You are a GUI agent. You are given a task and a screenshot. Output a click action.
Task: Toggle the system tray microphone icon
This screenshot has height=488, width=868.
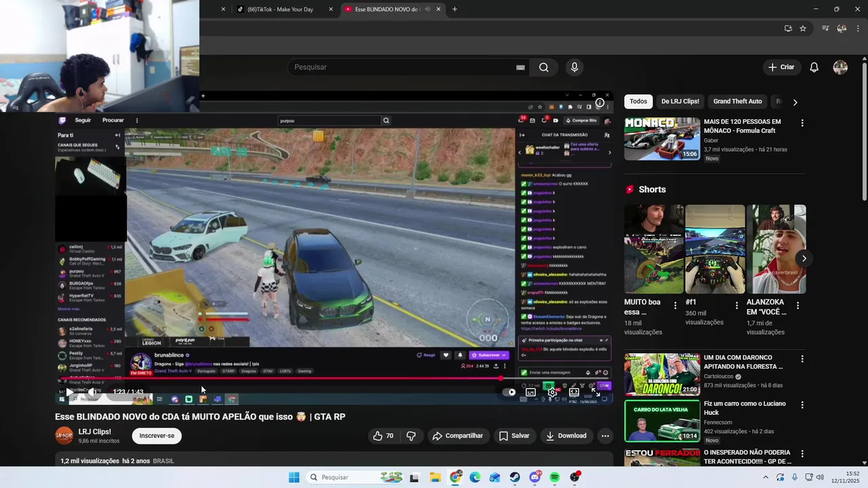794,477
